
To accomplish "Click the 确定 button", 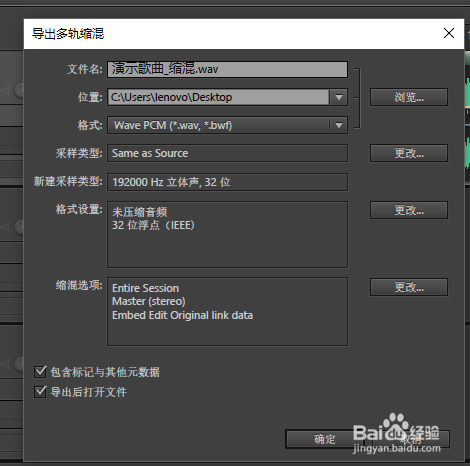I will pos(324,439).
